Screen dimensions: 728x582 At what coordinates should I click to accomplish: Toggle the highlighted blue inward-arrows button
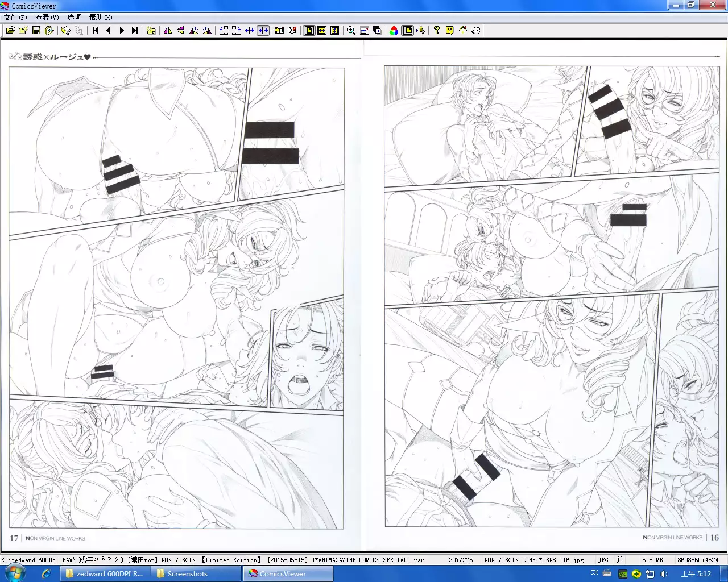click(x=263, y=31)
